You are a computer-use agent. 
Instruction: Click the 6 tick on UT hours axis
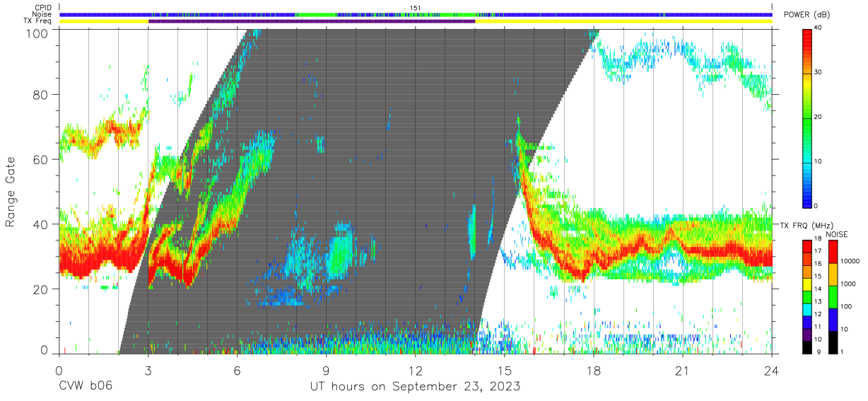click(237, 370)
